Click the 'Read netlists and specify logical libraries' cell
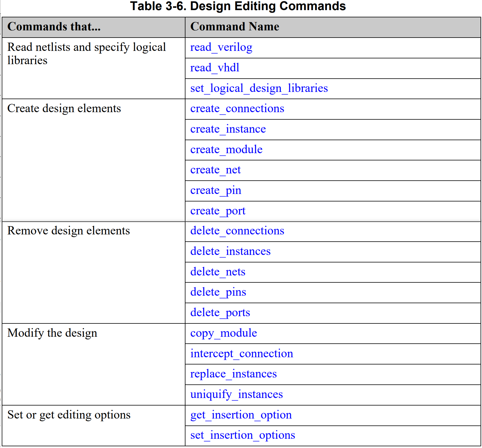This screenshot has width=482, height=448. point(93,68)
